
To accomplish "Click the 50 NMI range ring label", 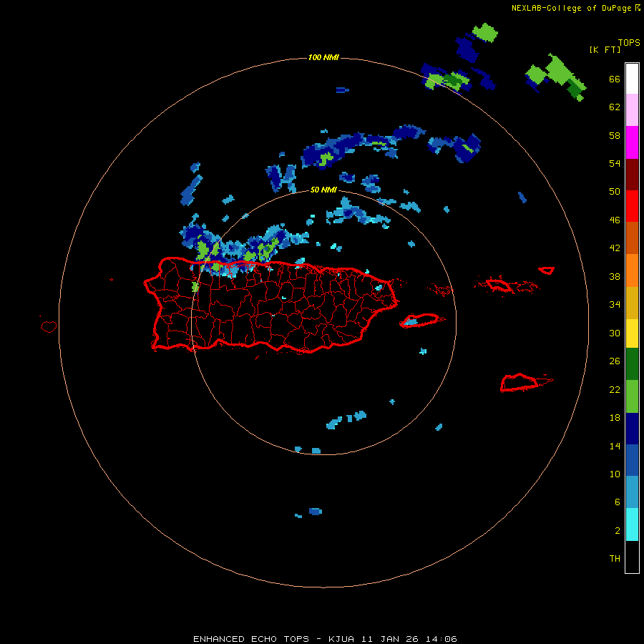I will pyautogui.click(x=323, y=190).
